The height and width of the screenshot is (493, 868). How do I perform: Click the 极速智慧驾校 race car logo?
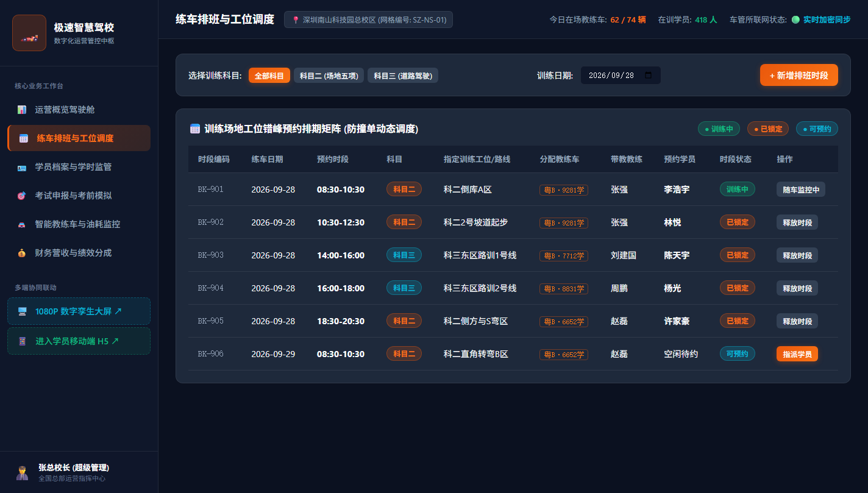29,33
